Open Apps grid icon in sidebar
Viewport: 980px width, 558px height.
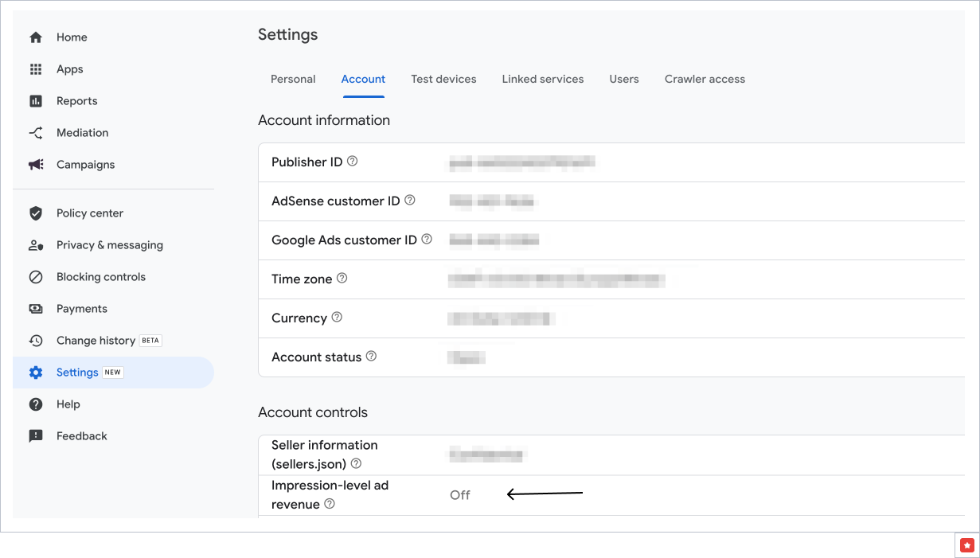[x=36, y=69]
